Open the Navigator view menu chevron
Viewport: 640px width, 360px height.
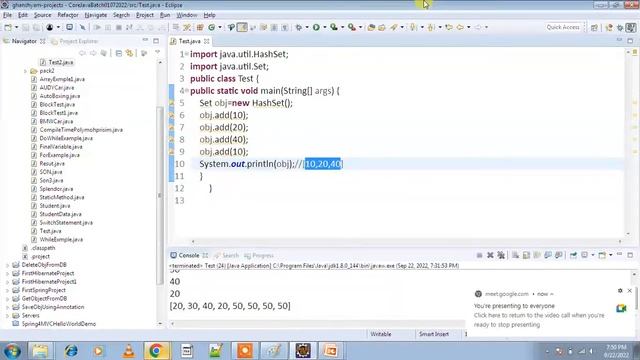point(158,53)
